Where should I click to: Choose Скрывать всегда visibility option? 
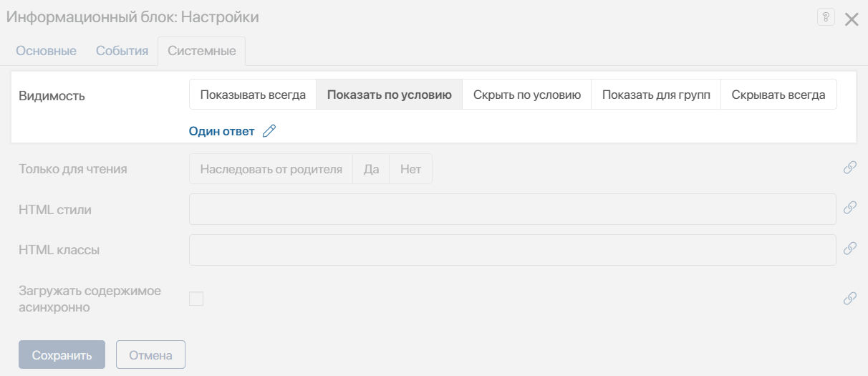(778, 95)
